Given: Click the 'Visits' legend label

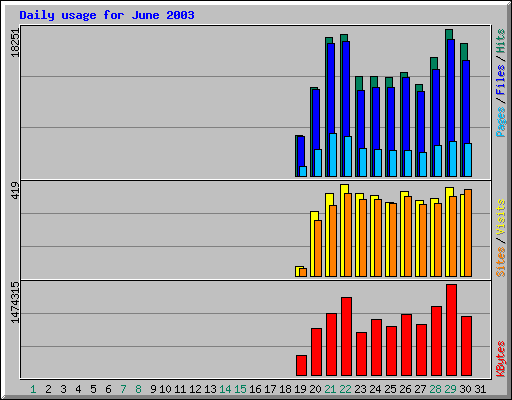Looking at the screenshot, I should 500,217.
